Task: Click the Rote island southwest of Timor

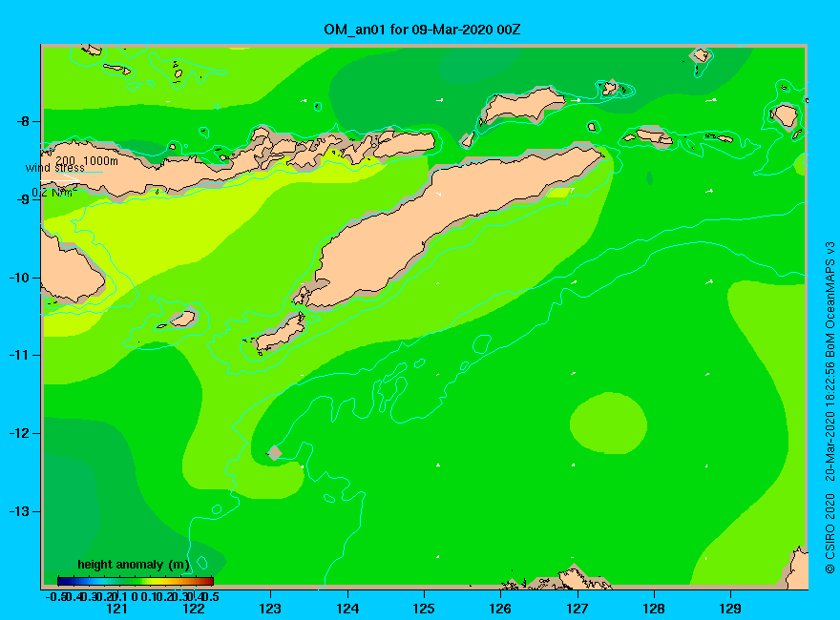Action: [280, 334]
